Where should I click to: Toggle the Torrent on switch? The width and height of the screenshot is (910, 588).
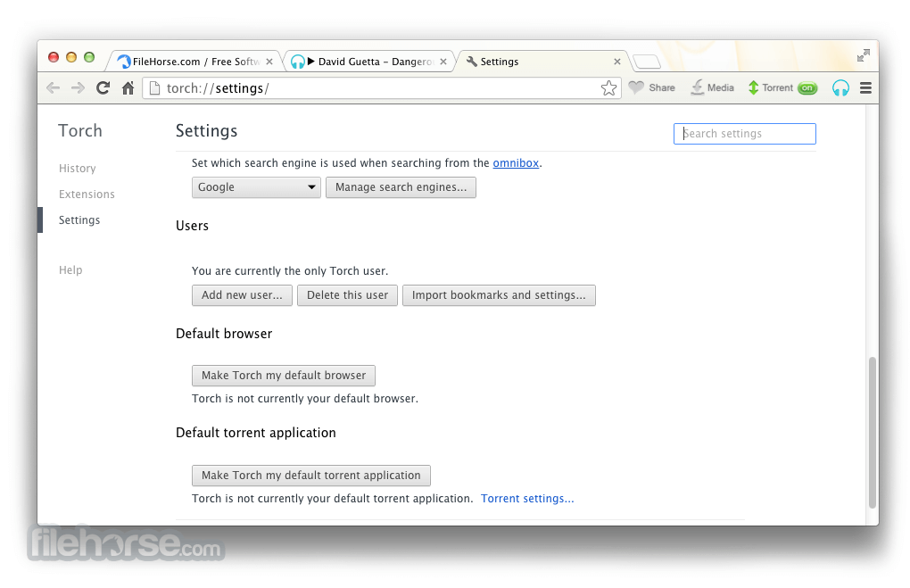[x=807, y=88]
